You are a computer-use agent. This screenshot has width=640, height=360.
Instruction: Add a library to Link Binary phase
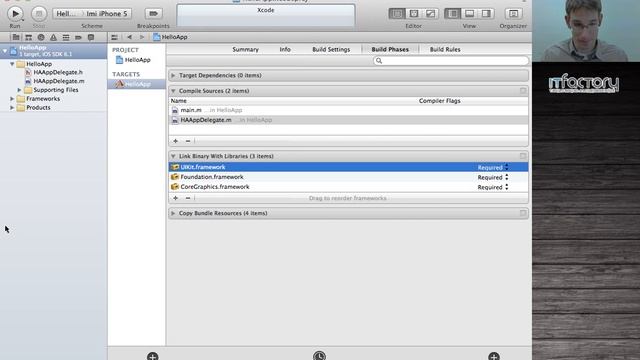[x=176, y=198]
